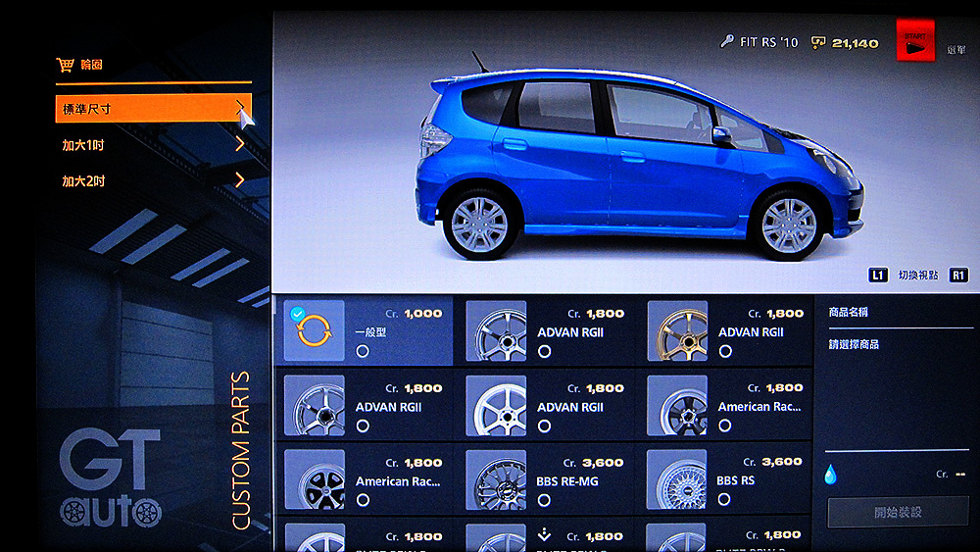Select radio for white ADVAN RGII wheel

coord(544,427)
